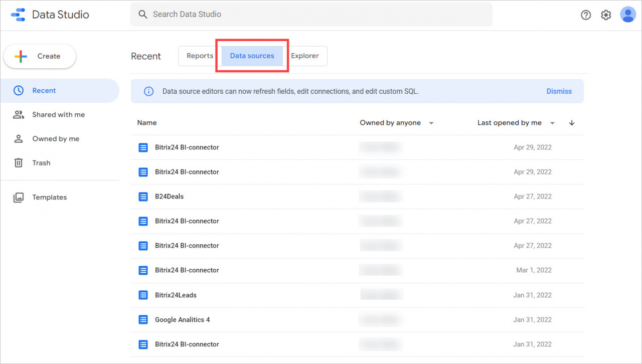Click the search magnifier icon

pyautogui.click(x=143, y=15)
